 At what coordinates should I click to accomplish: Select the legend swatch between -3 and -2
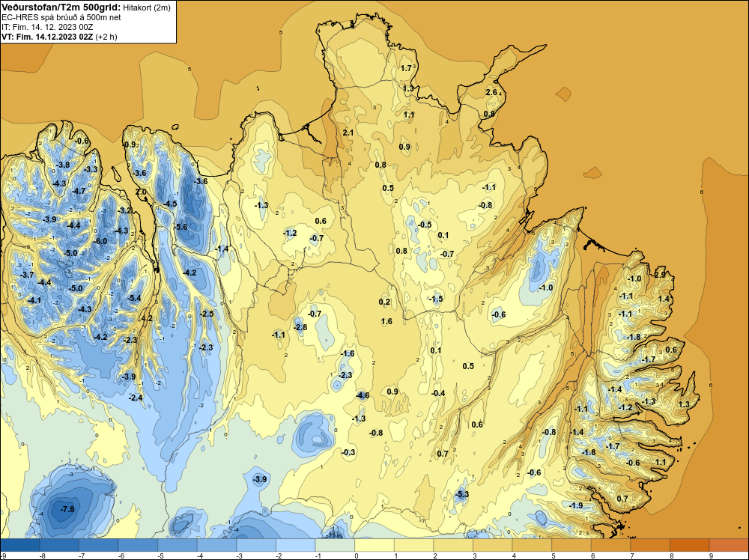(x=256, y=545)
